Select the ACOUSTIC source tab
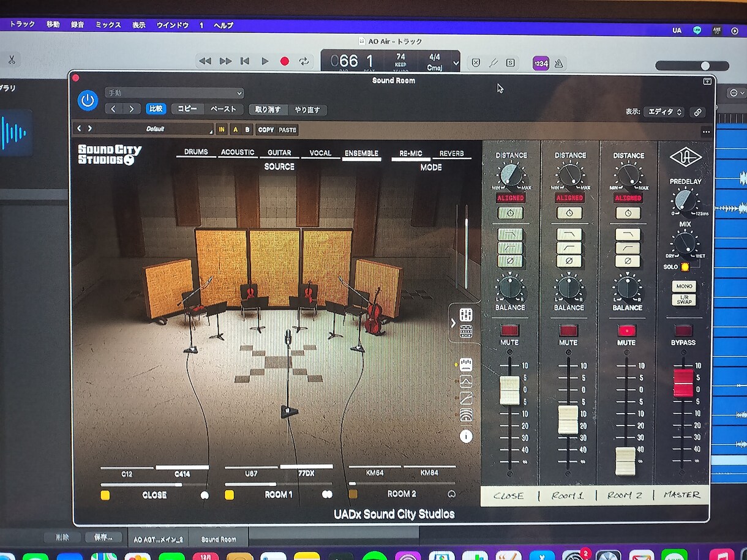747x560 pixels. click(x=238, y=153)
